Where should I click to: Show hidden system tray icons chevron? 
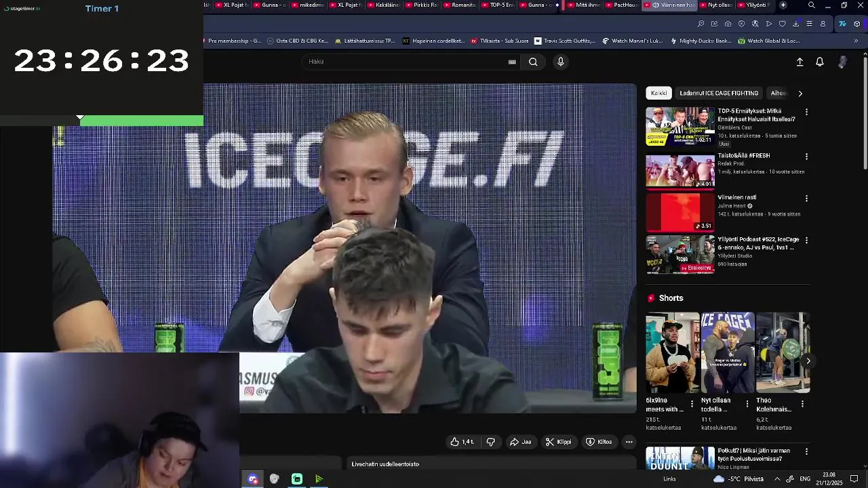(x=777, y=479)
